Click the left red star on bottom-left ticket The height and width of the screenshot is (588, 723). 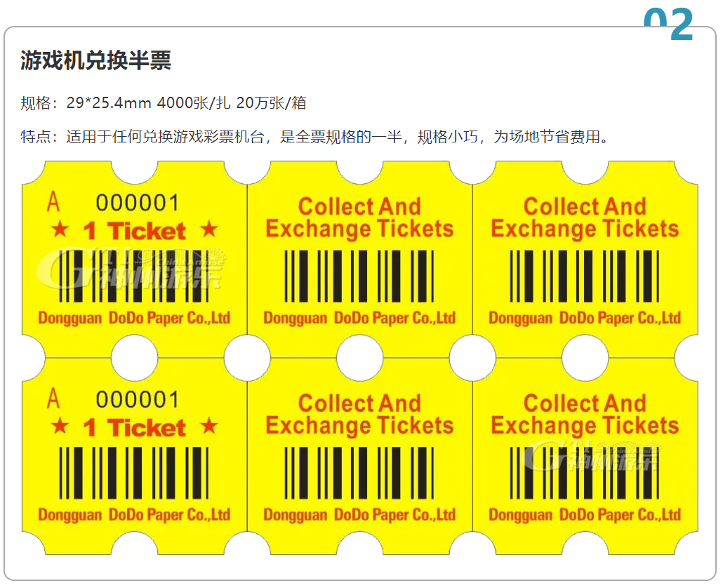[60, 426]
